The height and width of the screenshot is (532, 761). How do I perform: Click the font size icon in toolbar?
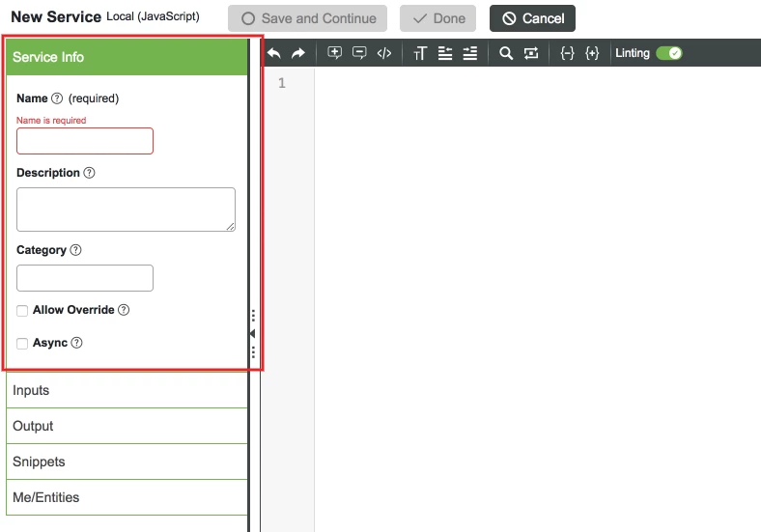click(x=420, y=53)
